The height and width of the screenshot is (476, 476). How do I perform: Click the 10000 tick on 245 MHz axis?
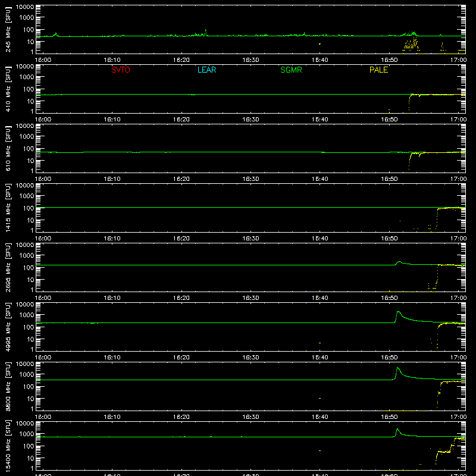pos(25,7)
